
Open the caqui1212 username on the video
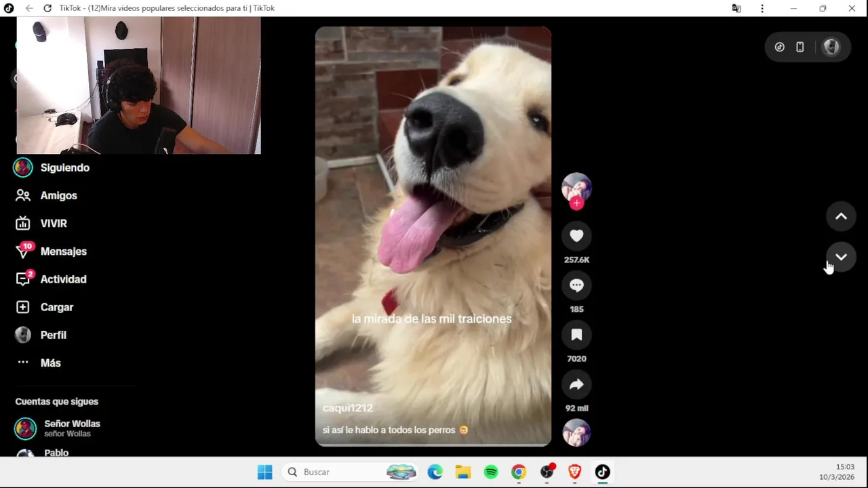point(347,408)
